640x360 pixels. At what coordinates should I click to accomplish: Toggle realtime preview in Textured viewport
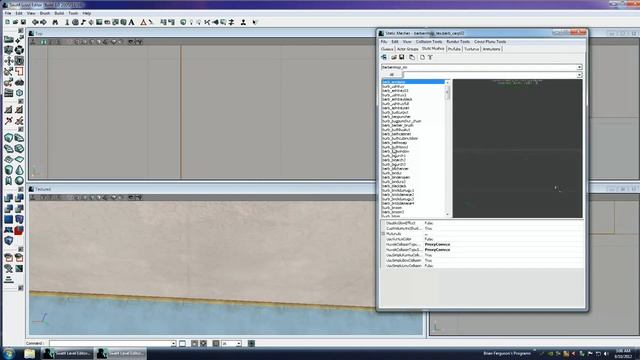pyautogui.click(x=33, y=198)
